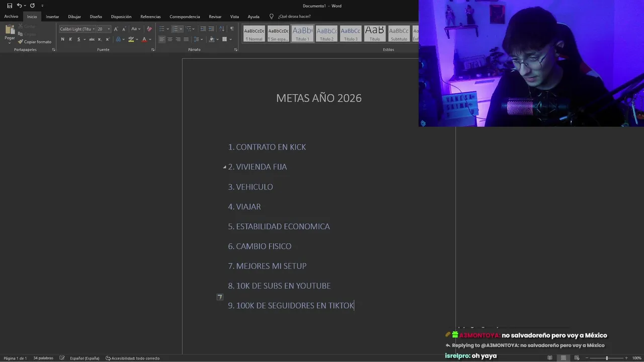Apply the Título 1 style
This screenshot has height=362, width=644.
(x=302, y=34)
